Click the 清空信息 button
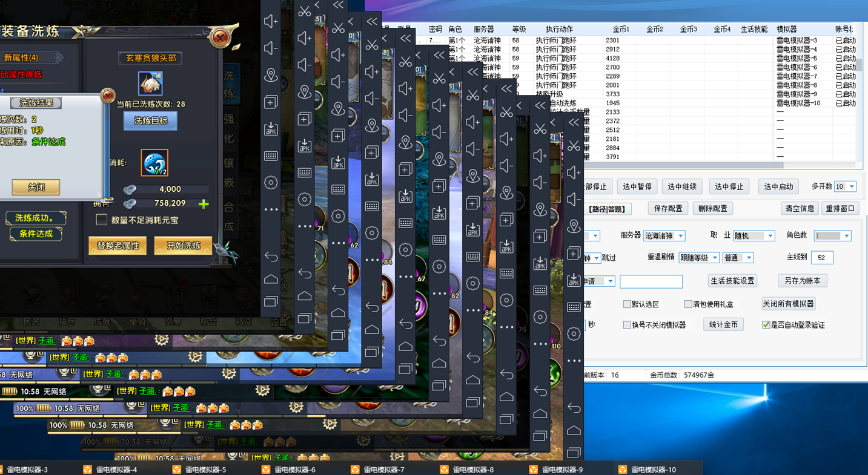 click(800, 208)
